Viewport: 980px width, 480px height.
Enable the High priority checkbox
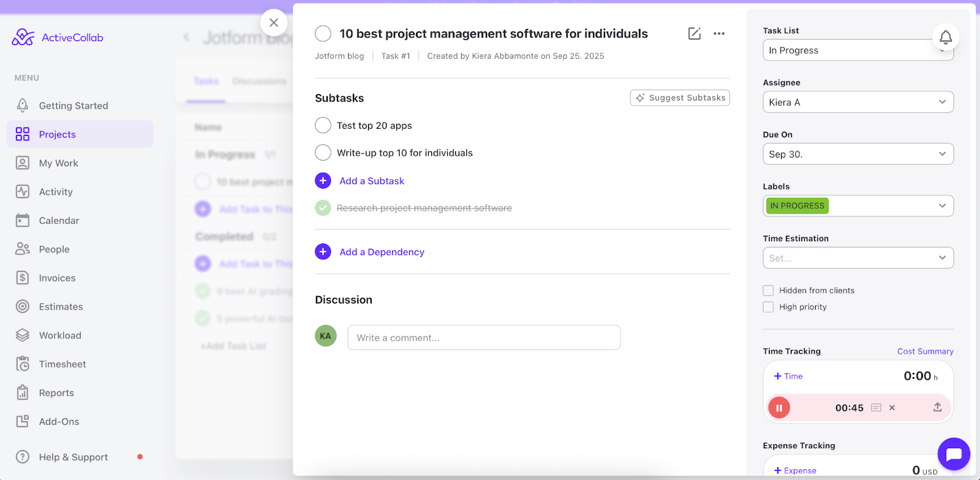(768, 307)
